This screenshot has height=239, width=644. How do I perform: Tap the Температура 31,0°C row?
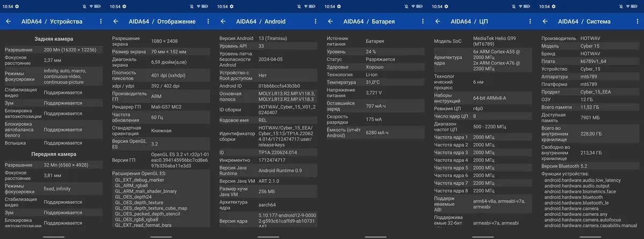376,82
